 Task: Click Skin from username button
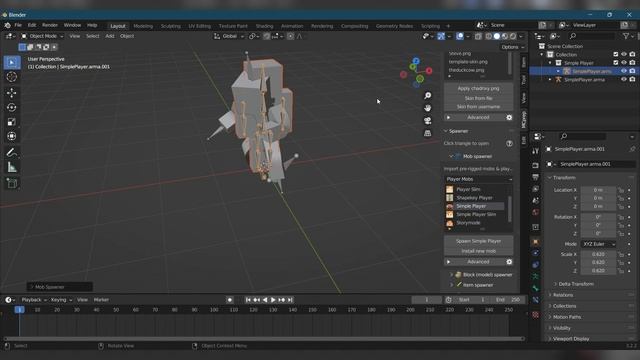478,107
